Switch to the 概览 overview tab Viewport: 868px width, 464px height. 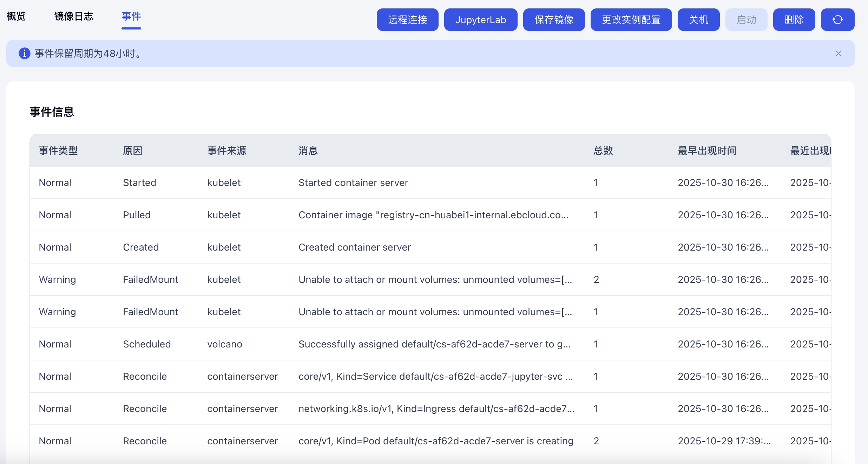16,16
